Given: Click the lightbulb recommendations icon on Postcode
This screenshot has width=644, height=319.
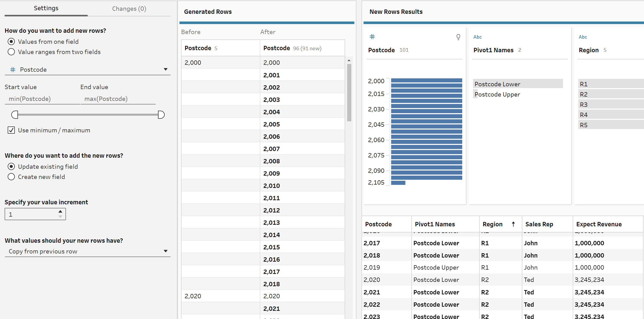Looking at the screenshot, I should pos(458,37).
